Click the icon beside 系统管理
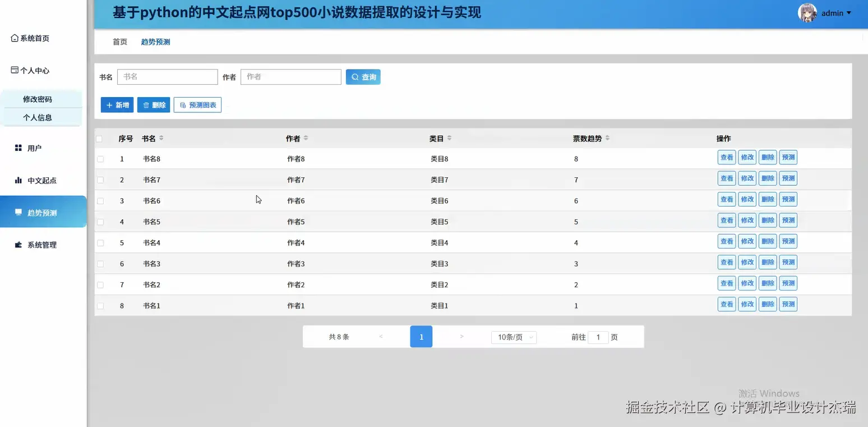The width and height of the screenshot is (868, 427). click(18, 245)
